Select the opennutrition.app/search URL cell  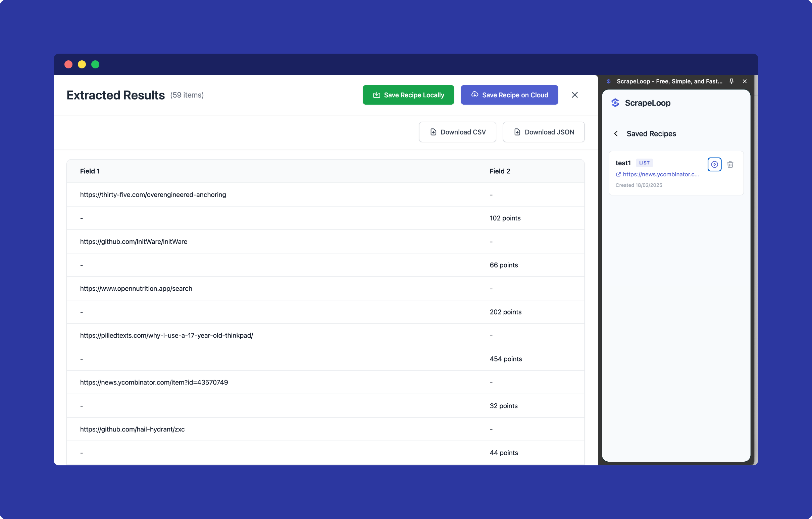[136, 288]
